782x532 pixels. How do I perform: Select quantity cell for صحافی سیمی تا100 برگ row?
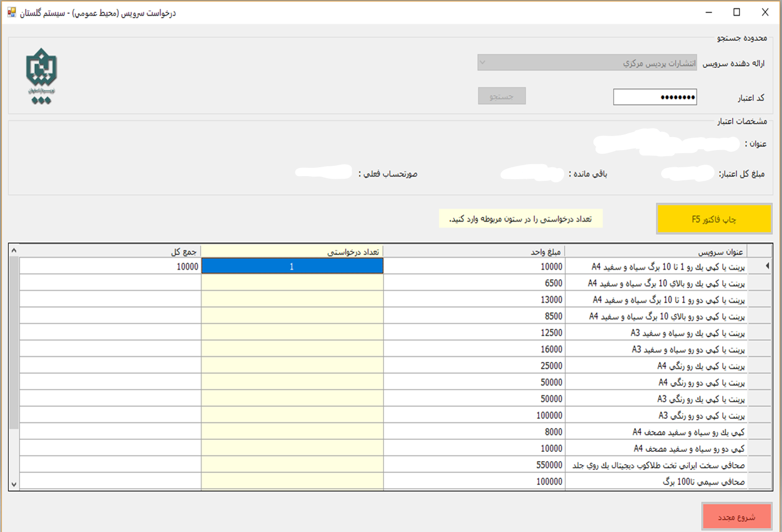292,482
